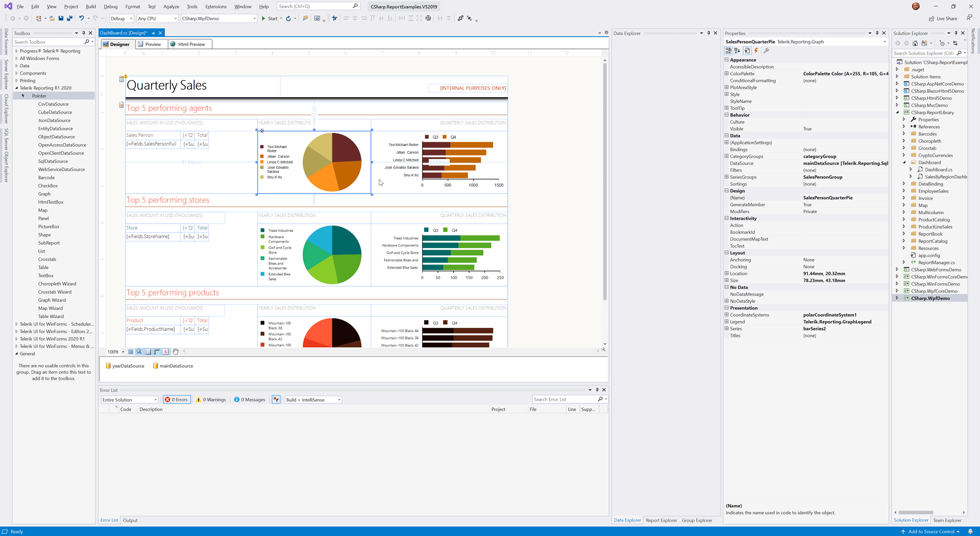The image size is (980, 536).
Task: Switch to Report Explorer tab
Action: tap(661, 520)
